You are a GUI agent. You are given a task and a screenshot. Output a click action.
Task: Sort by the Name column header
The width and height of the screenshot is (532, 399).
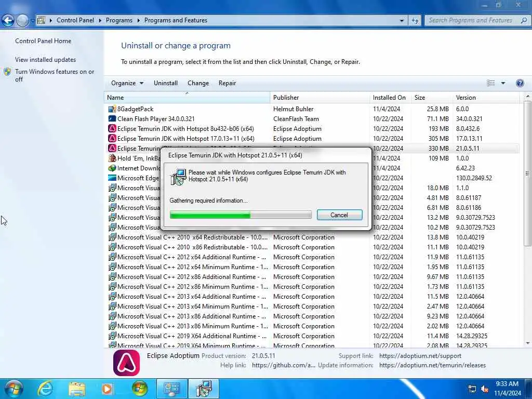(x=187, y=97)
